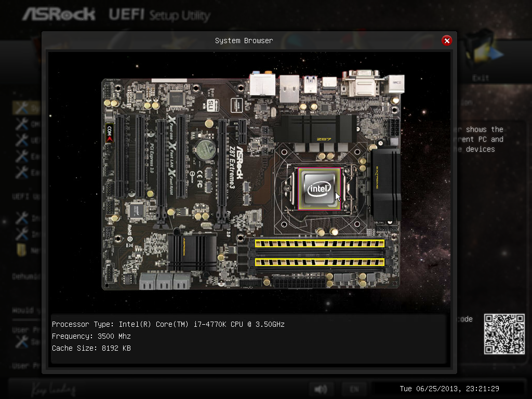
Task: Select the second PCI slot from the board edge
Action: click(140, 156)
